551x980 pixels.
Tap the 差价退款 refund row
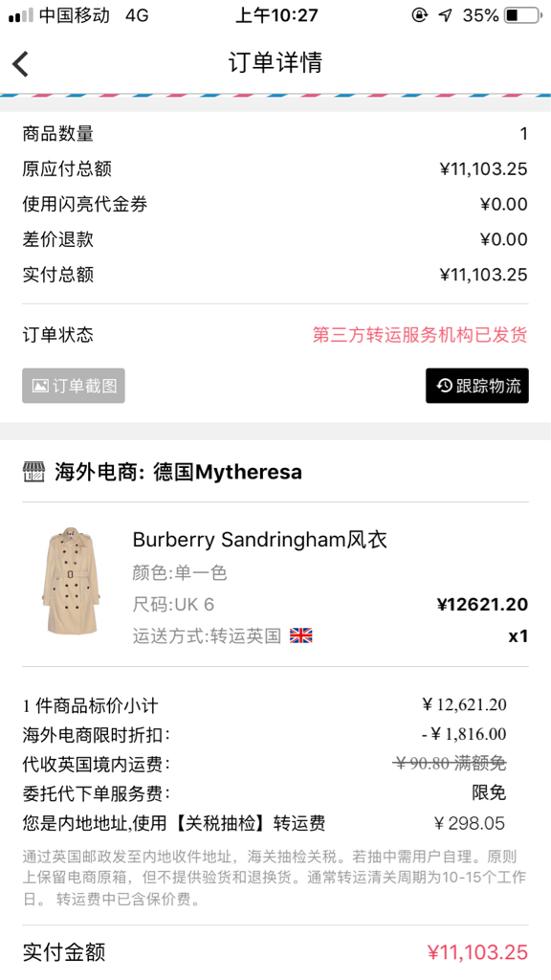(x=275, y=239)
